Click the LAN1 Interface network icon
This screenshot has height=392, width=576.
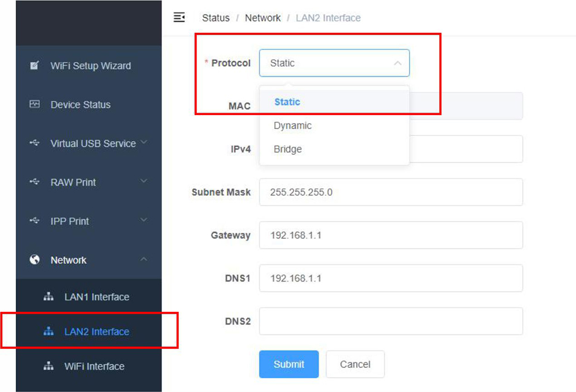click(x=48, y=297)
